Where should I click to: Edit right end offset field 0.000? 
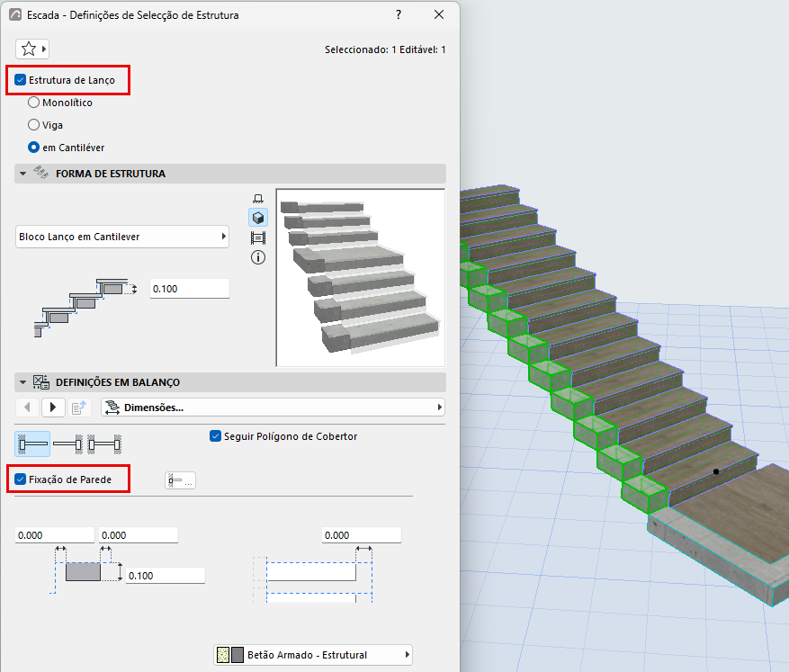pyautogui.click(x=362, y=535)
